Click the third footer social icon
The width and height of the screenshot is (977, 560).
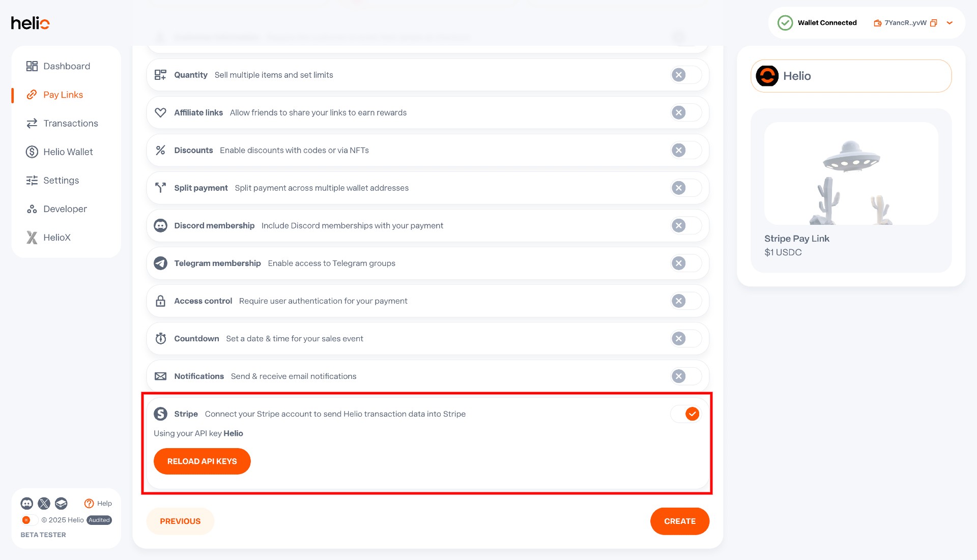61,503
